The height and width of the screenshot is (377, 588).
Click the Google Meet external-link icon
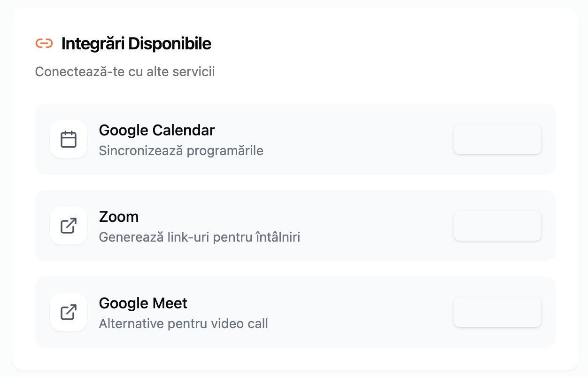pyautogui.click(x=69, y=312)
